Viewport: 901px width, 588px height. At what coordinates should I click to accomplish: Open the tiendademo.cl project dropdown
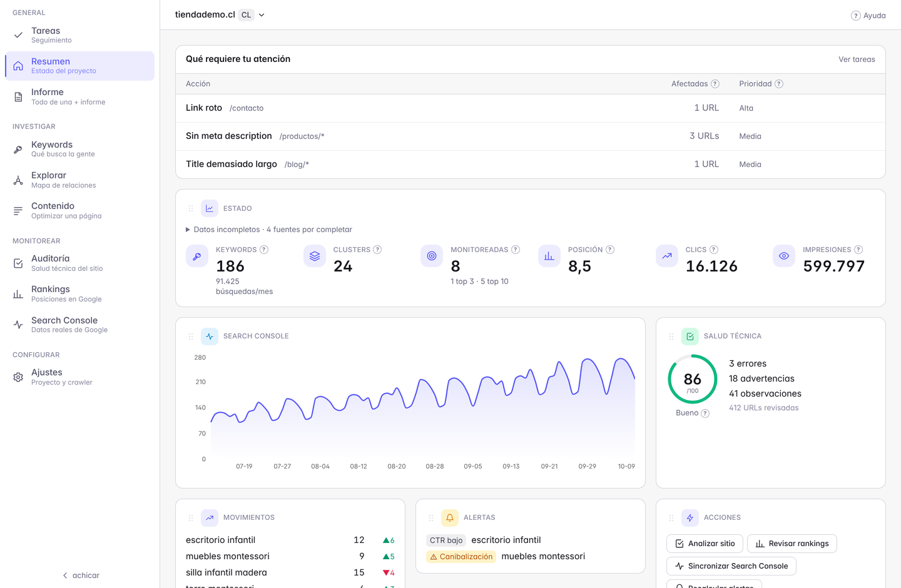click(x=220, y=15)
